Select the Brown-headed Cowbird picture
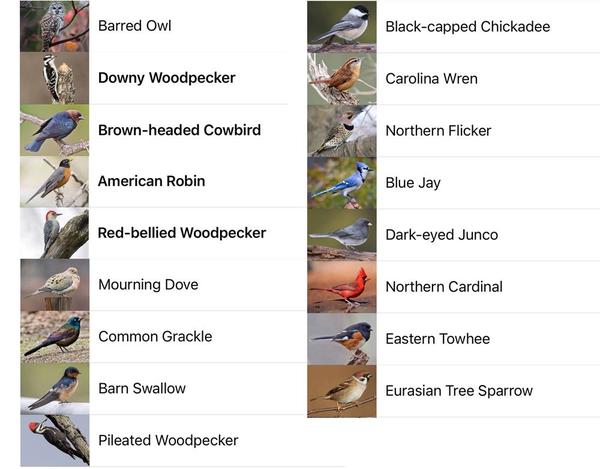This screenshot has height=469, width=600. [54, 130]
